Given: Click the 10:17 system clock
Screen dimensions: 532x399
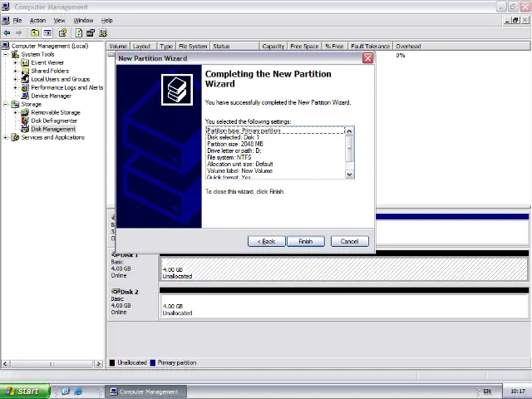Looking at the screenshot, I should click(x=517, y=392).
